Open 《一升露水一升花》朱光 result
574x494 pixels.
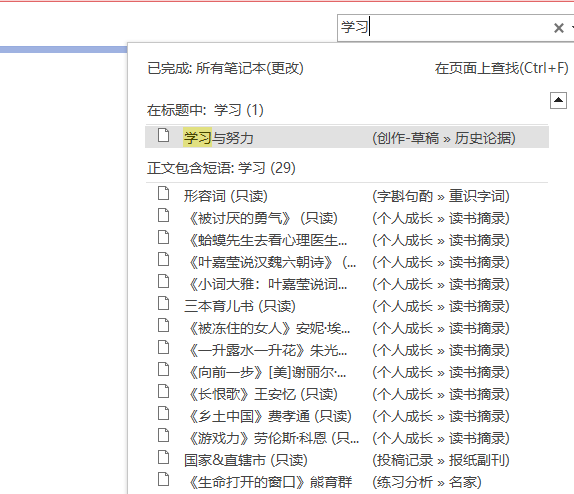click(x=347, y=350)
